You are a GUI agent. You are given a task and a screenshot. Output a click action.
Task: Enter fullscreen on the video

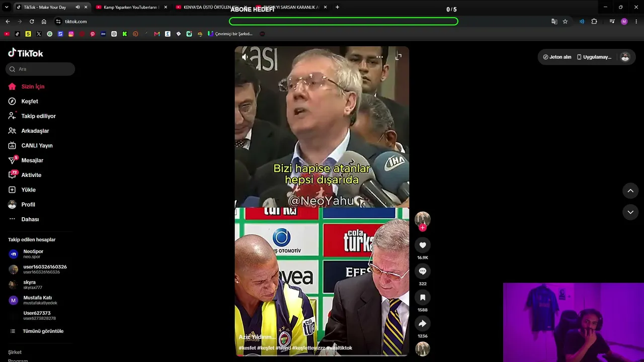[398, 57]
